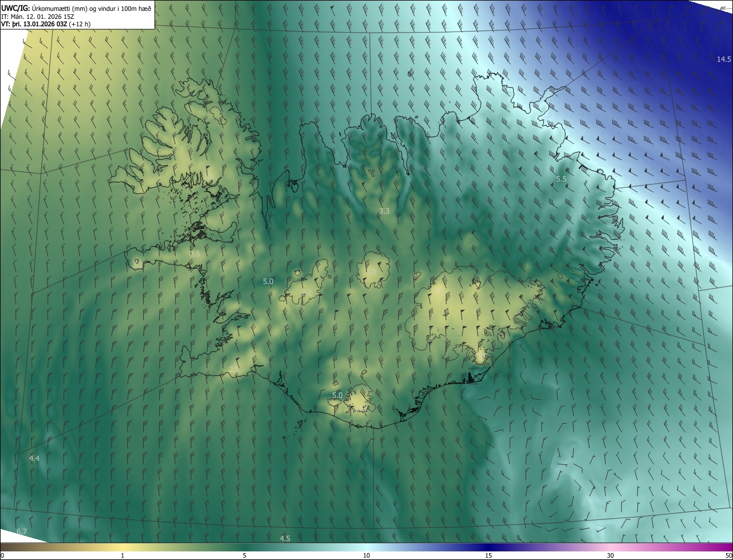Click the 4.4 value label over the southwest ocean
This screenshot has width=733, height=560.
(x=34, y=459)
